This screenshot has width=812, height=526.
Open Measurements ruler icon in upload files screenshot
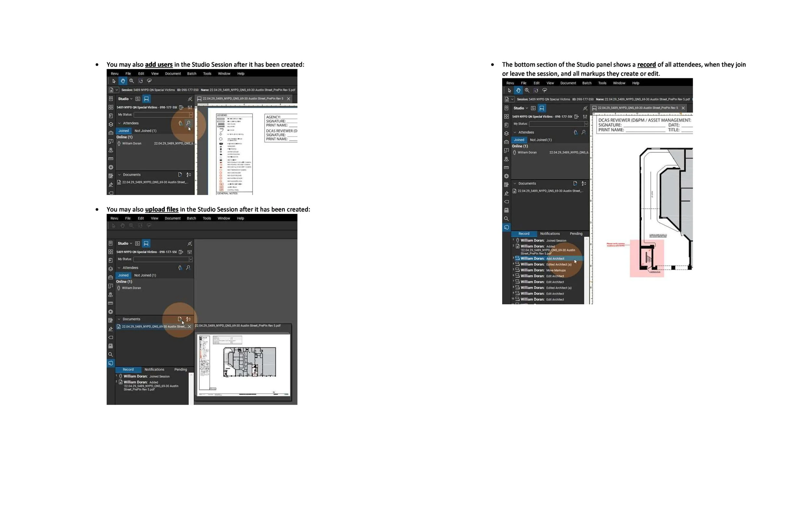(110, 303)
